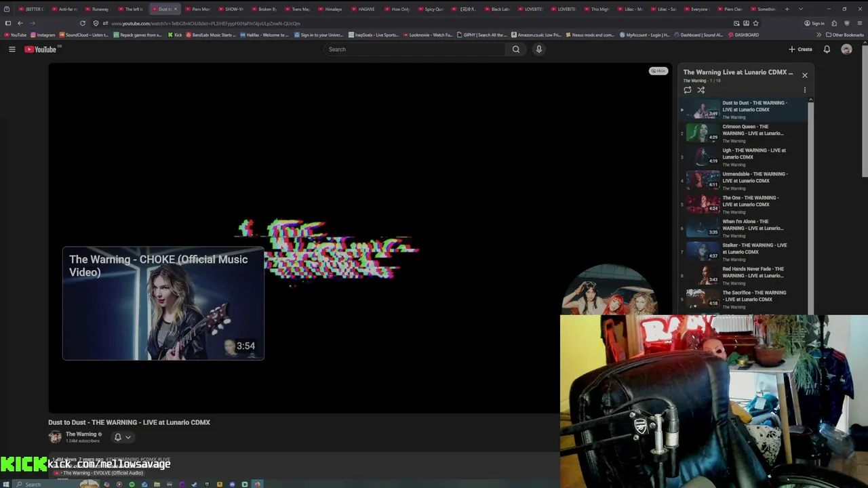
Task: Open the tab list dropdown arrow
Action: 801,9
